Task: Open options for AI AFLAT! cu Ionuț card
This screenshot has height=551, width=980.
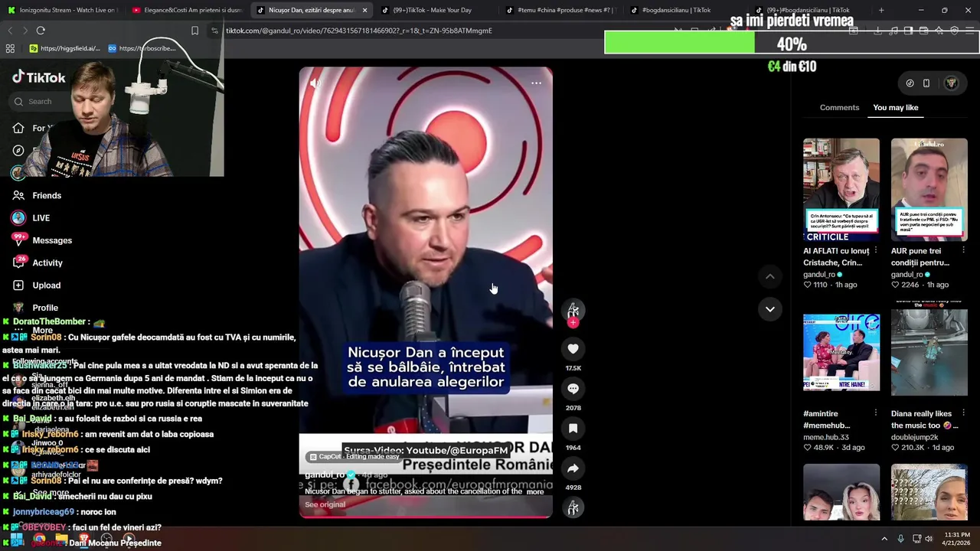Action: pyautogui.click(x=875, y=250)
